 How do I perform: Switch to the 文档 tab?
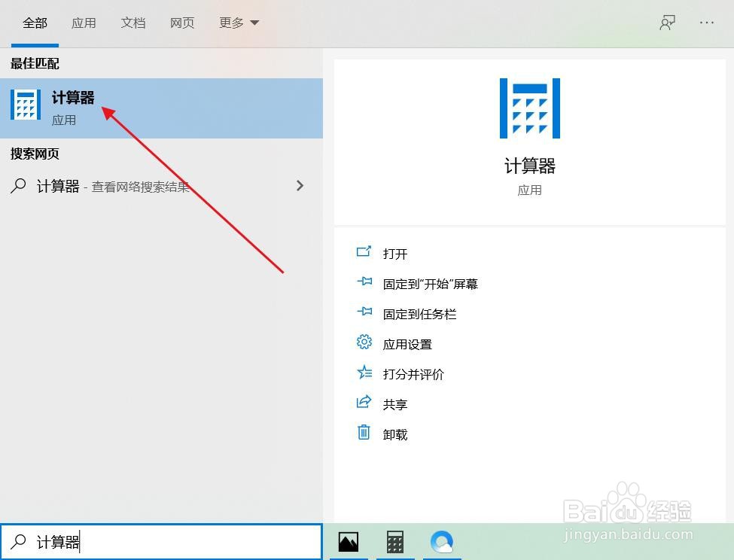pos(133,23)
